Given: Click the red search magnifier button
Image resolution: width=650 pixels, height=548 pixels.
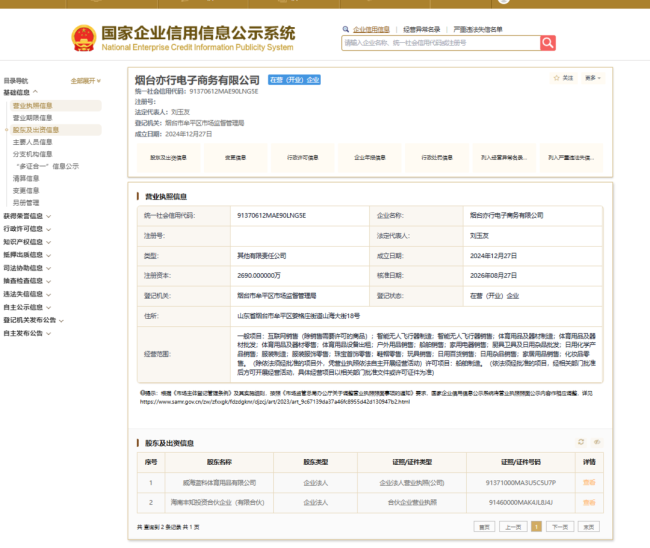Looking at the screenshot, I should (548, 43).
